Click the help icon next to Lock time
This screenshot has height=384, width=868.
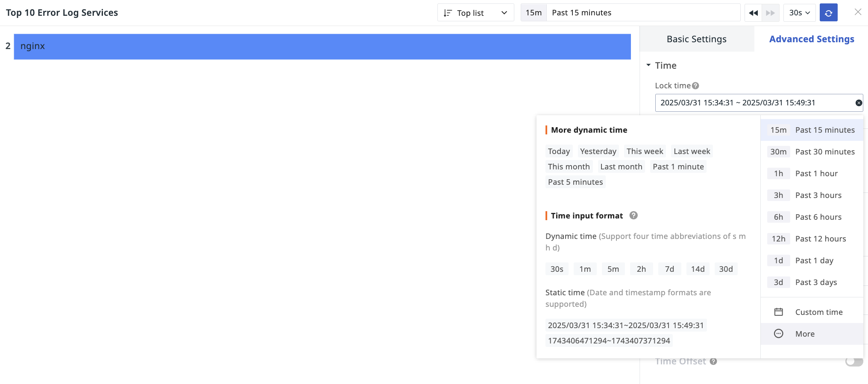[695, 86]
